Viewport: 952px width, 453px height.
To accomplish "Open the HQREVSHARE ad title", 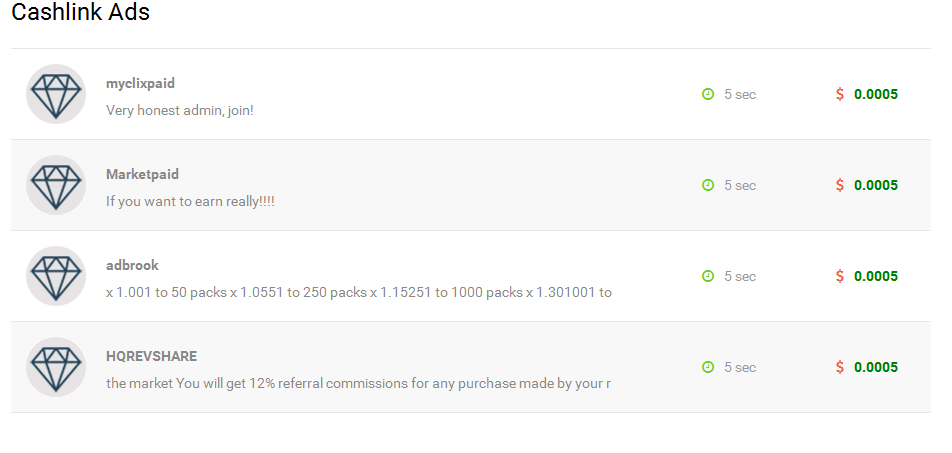I will [x=151, y=356].
